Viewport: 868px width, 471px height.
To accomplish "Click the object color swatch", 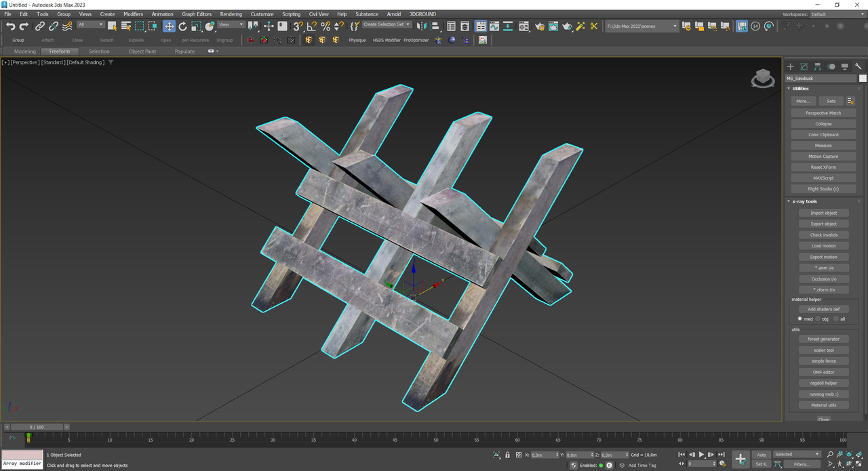I will click(x=863, y=79).
